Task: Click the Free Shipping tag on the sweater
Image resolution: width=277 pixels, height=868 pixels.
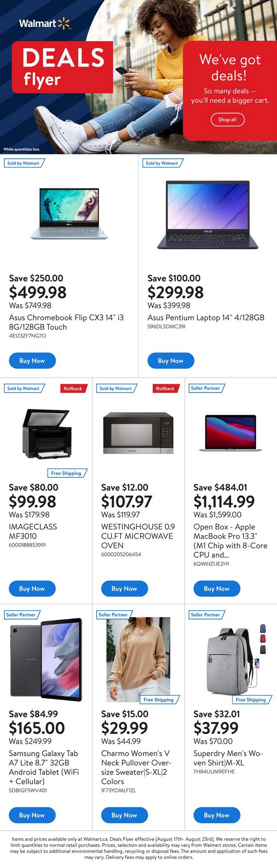Action: [x=159, y=700]
